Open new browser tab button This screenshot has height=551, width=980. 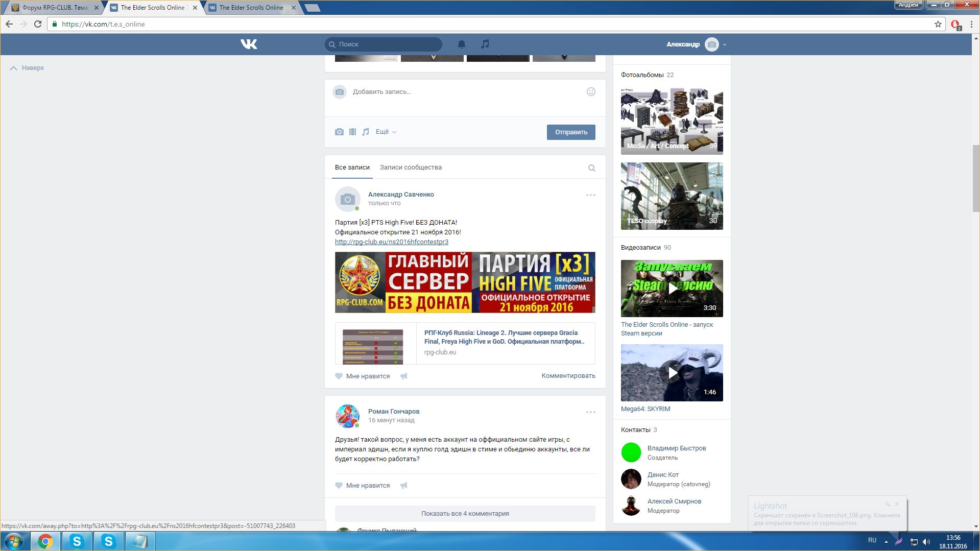click(312, 8)
